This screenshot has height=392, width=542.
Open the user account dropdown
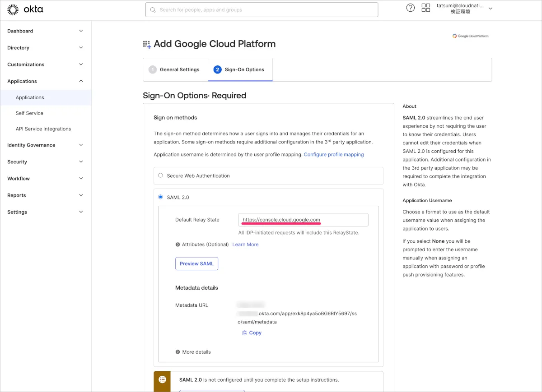pyautogui.click(x=491, y=9)
